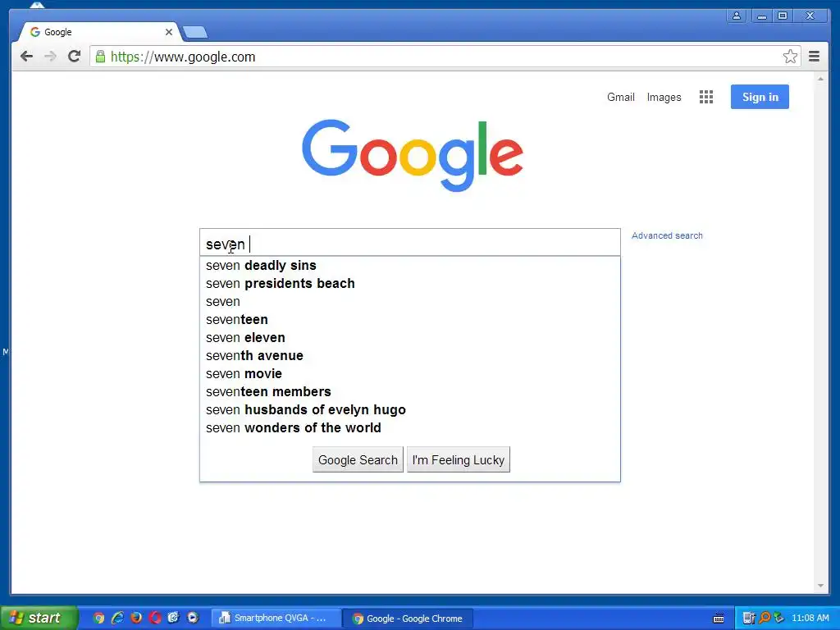Choose the plain 'seven' suggestion
The image size is (840, 630).
[410, 302]
